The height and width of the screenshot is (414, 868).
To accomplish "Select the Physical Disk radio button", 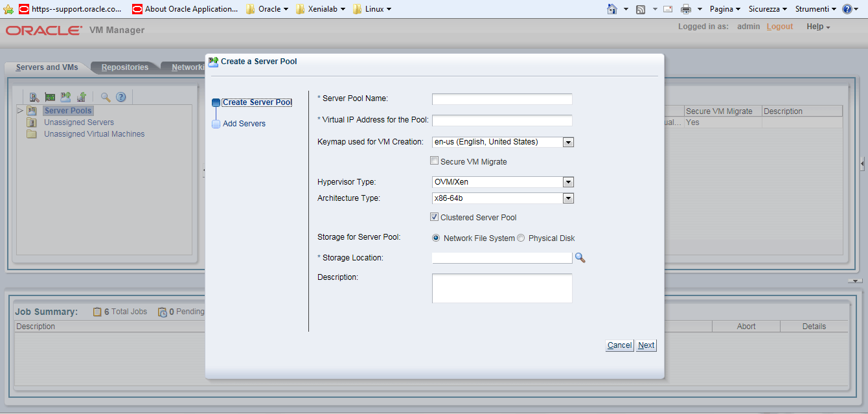I will click(x=521, y=238).
